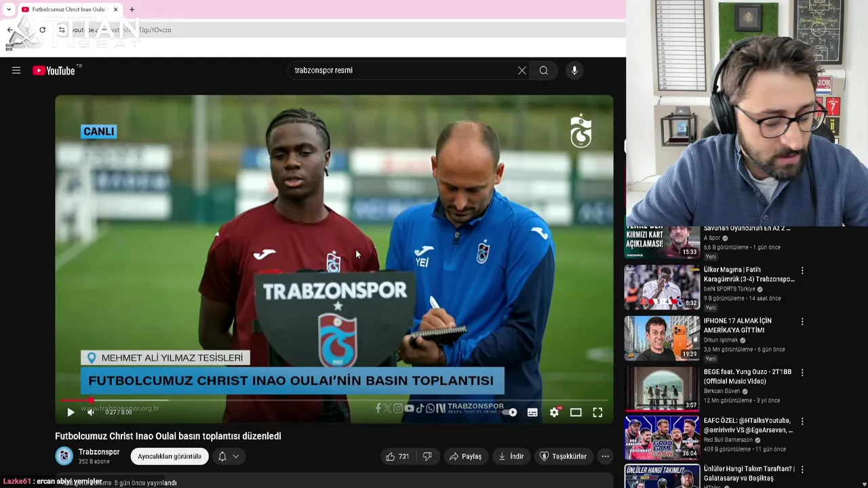Open the Red Bull Gamerazon channel name
This screenshot has height=488, width=868.
tap(728, 440)
